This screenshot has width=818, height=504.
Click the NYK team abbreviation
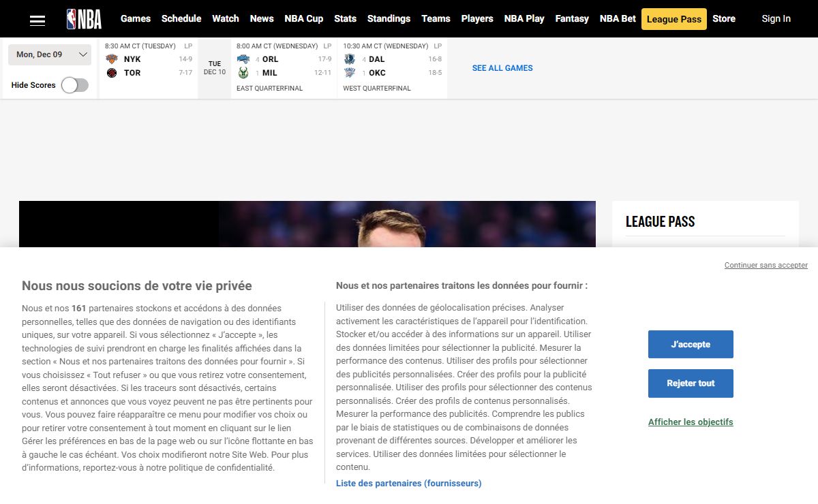(x=132, y=59)
